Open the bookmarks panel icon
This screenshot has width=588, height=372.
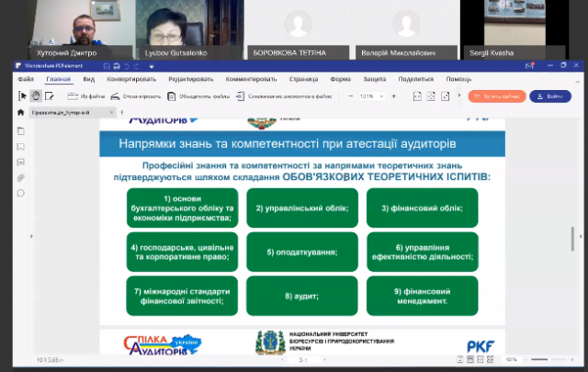21,147
